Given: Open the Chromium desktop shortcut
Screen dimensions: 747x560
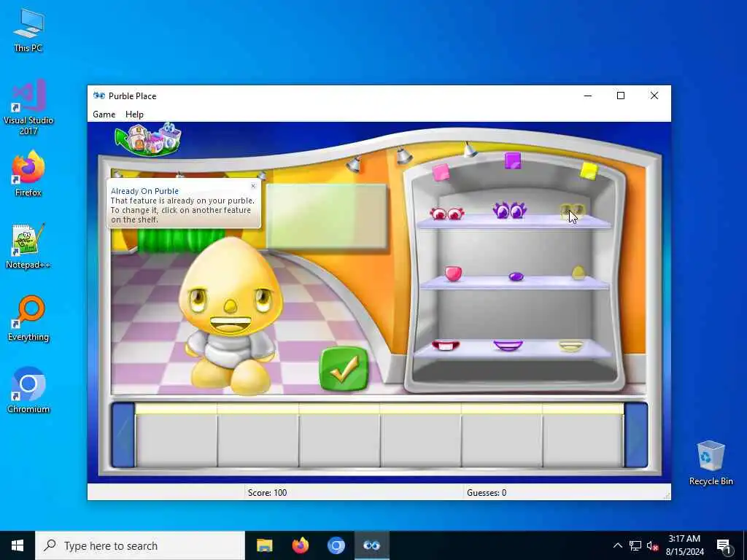Looking at the screenshot, I should tap(28, 391).
